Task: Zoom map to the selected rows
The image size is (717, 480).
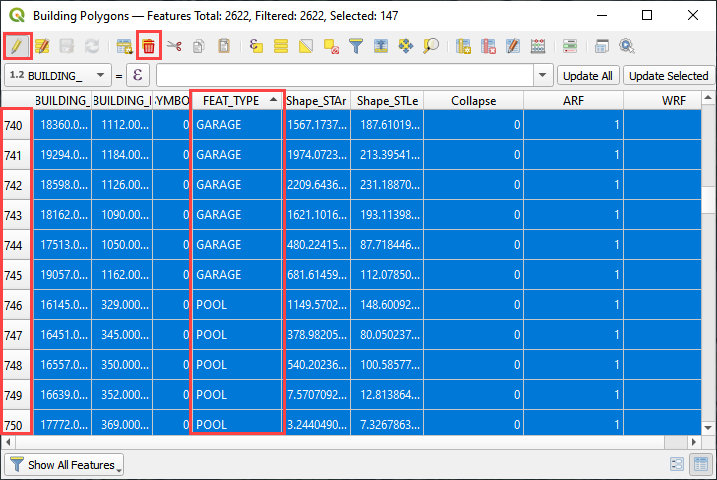Action: [x=431, y=46]
